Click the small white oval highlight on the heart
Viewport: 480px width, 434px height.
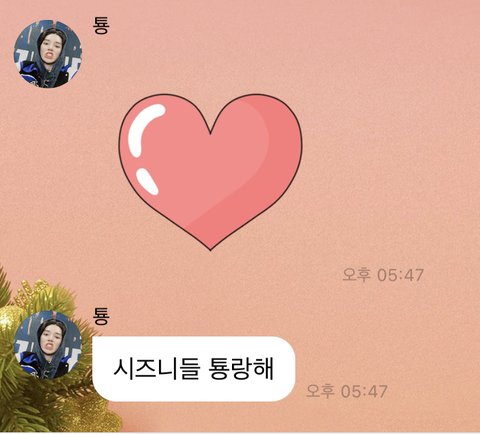click(147, 181)
